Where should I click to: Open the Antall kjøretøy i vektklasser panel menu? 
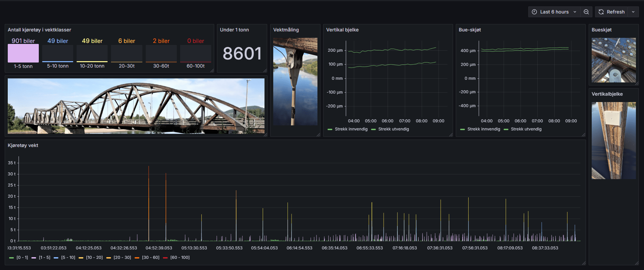point(39,30)
